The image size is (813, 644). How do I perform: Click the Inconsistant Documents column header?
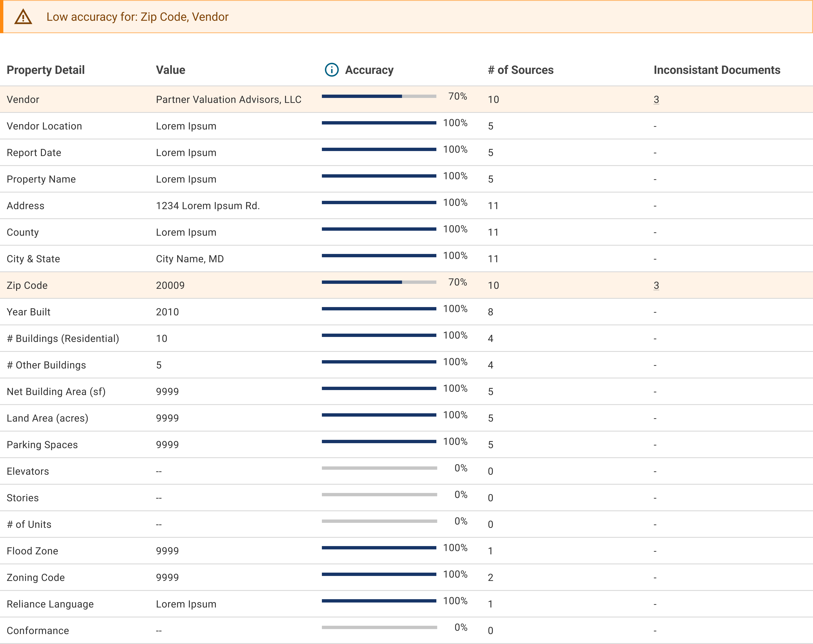(717, 70)
